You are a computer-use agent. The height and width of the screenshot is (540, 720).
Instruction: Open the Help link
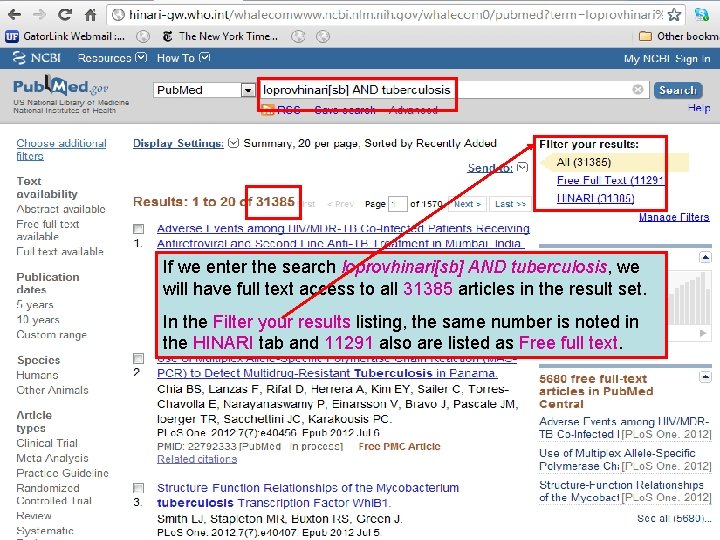click(x=699, y=108)
